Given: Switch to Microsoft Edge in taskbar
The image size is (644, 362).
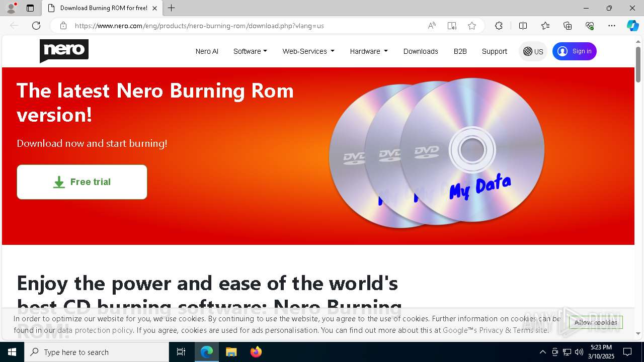Looking at the screenshot, I should tap(207, 352).
